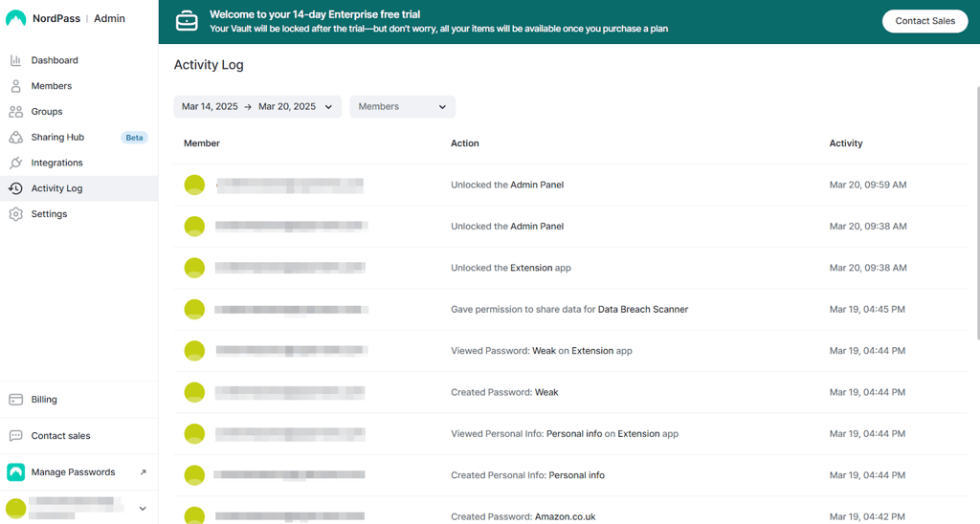Viewport: 980px width, 524px height.
Task: Click the Member column header
Action: tap(202, 143)
